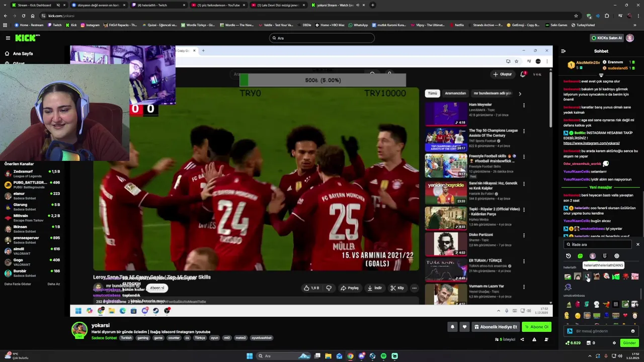The height and width of the screenshot is (362, 644).
Task: Click Daha Az in sidebar
Action: coord(53,284)
